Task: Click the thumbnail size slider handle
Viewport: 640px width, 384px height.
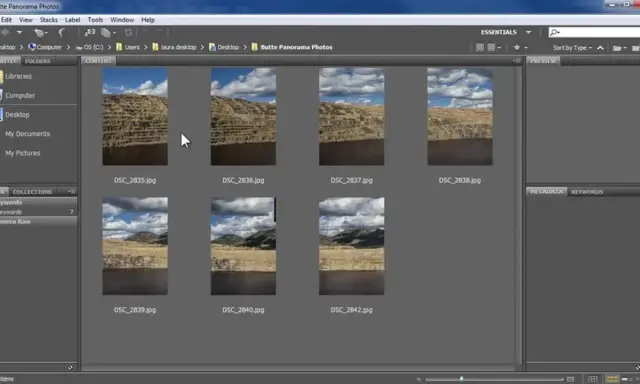Action: [x=462, y=379]
